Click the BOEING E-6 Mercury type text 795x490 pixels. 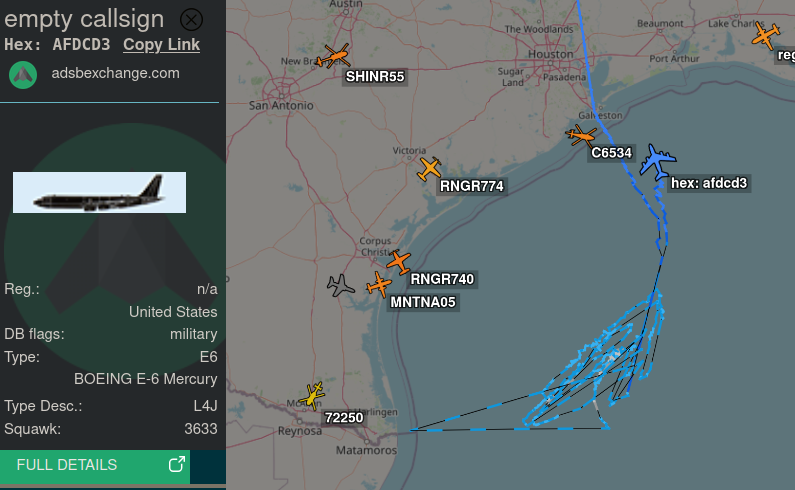[x=146, y=379]
